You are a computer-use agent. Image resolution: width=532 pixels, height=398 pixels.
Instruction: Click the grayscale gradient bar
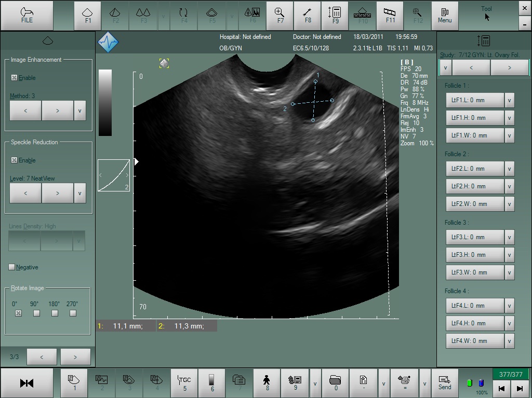point(105,103)
